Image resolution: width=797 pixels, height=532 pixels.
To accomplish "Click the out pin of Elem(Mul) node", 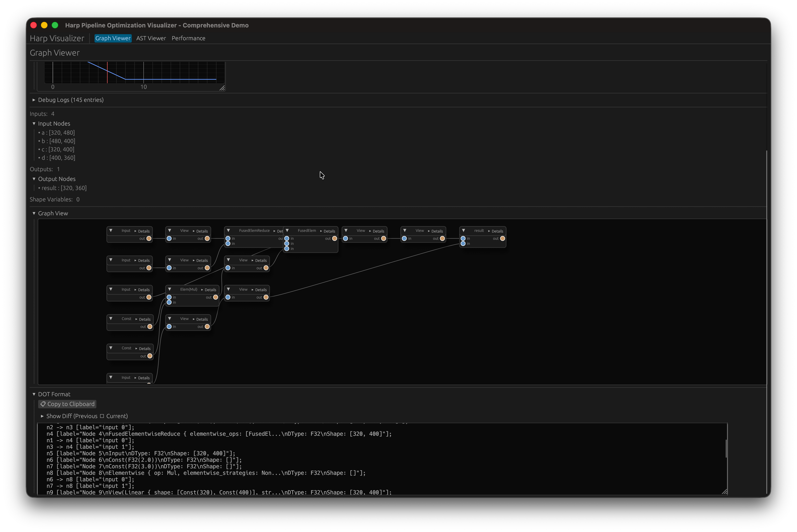I will (x=215, y=297).
